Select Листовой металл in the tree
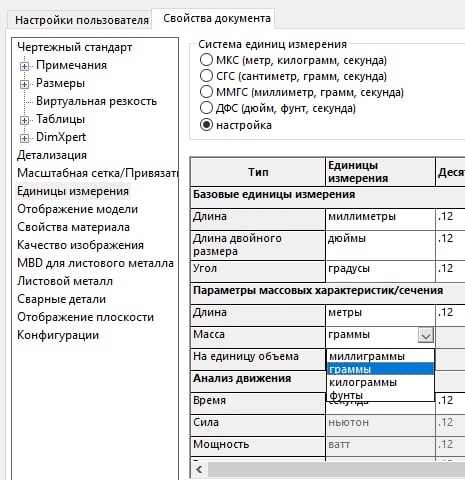 pyautogui.click(x=65, y=281)
